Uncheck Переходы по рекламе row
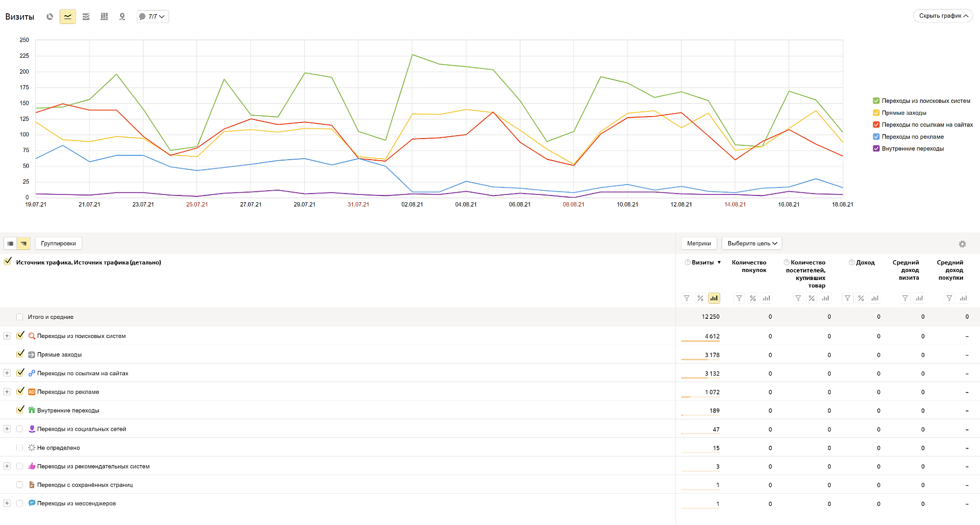Image resolution: width=980 pixels, height=525 pixels. (20, 391)
